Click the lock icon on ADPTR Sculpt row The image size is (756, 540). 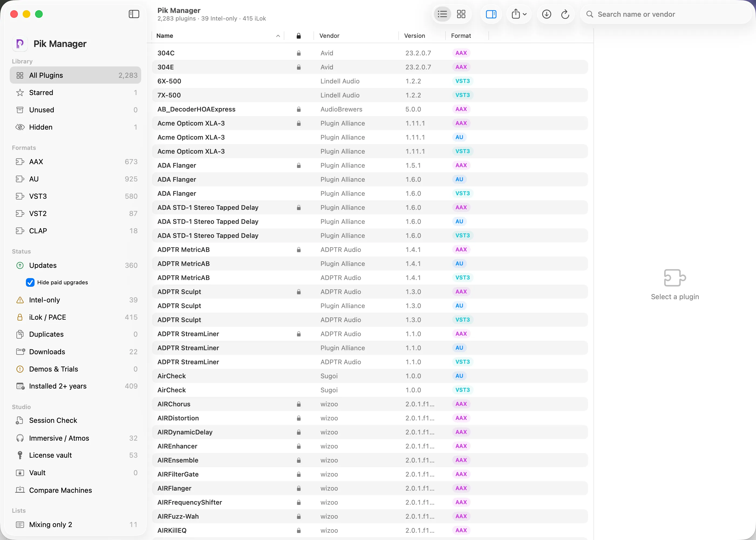pyautogui.click(x=299, y=292)
